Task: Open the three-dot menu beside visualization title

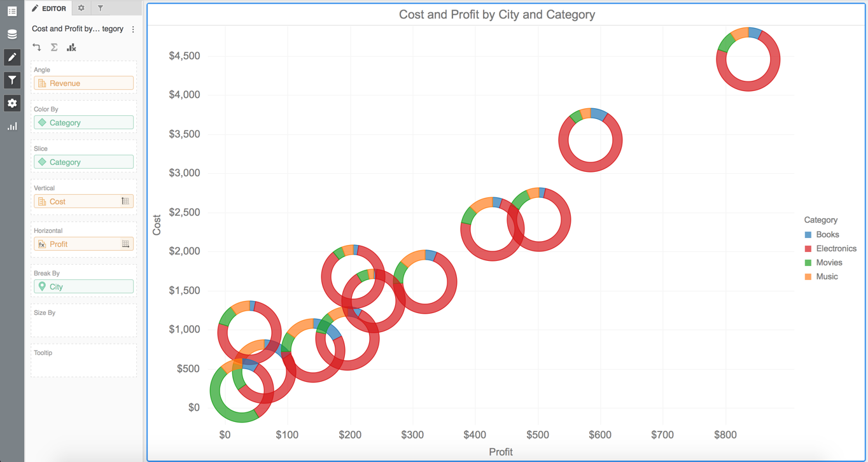Action: (133, 29)
